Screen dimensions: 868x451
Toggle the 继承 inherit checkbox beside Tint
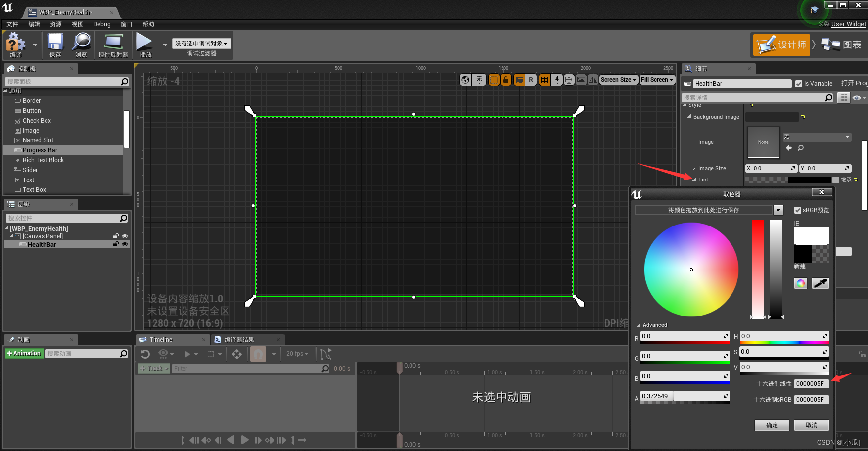(x=836, y=180)
